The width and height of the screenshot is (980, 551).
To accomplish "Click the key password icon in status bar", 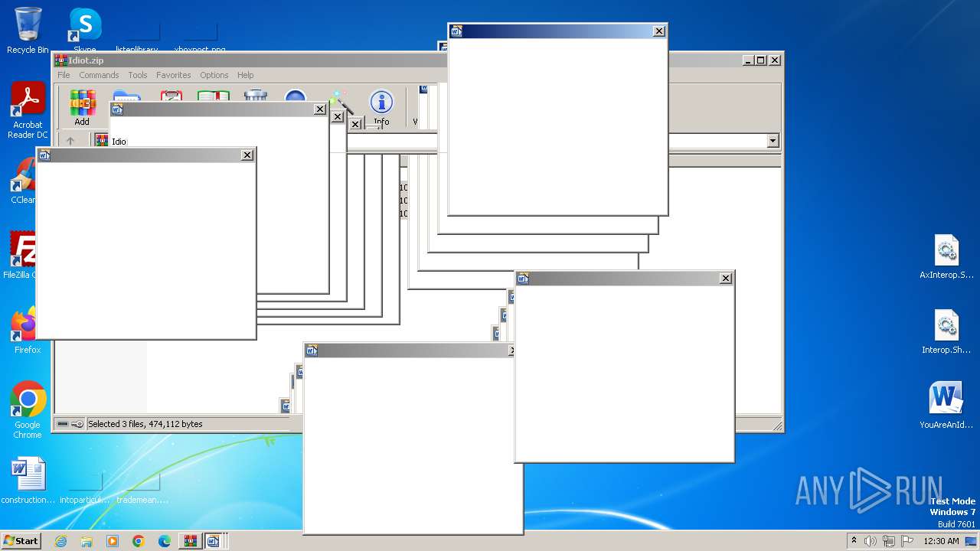I will click(x=77, y=424).
